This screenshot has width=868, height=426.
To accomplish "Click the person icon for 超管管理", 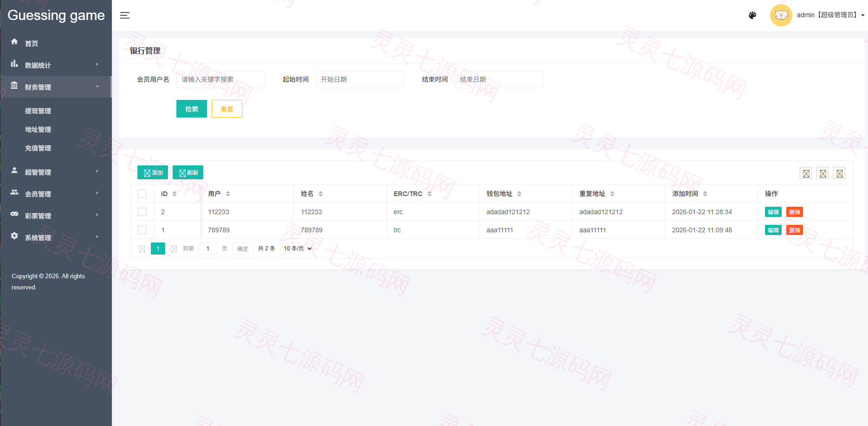I will [x=14, y=170].
